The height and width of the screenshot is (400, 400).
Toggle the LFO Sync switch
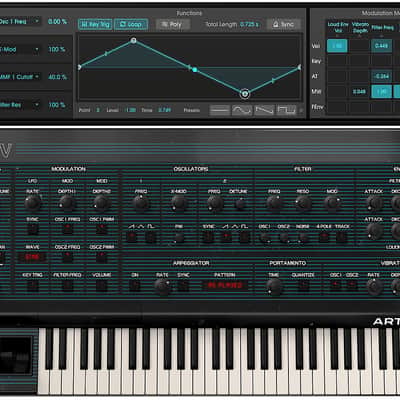(x=33, y=229)
